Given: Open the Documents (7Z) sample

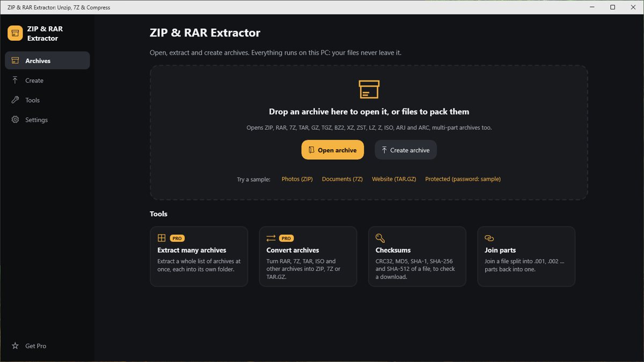Looking at the screenshot, I should (x=342, y=179).
